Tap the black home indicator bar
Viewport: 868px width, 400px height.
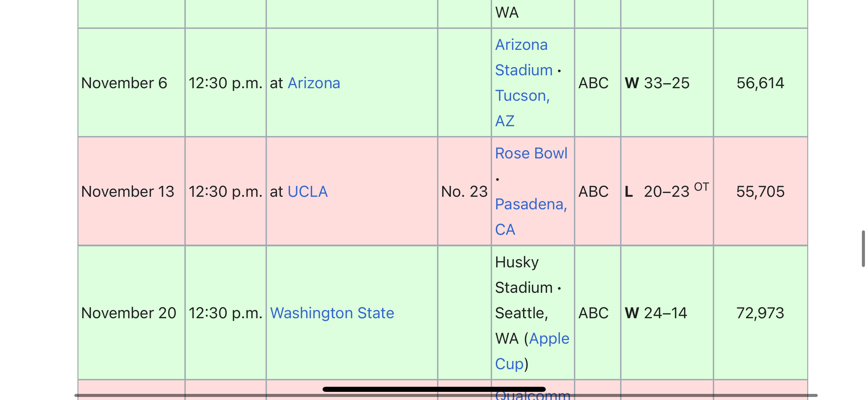click(434, 389)
